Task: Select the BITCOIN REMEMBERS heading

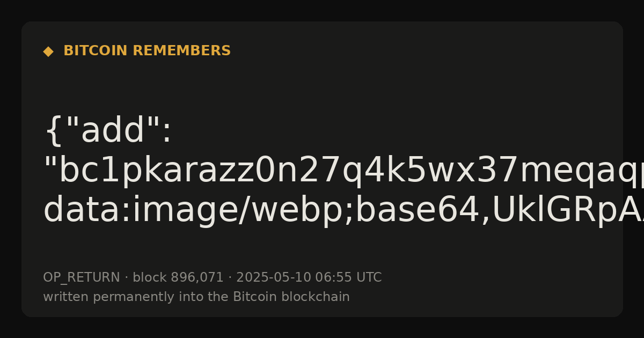Action: tap(147, 51)
